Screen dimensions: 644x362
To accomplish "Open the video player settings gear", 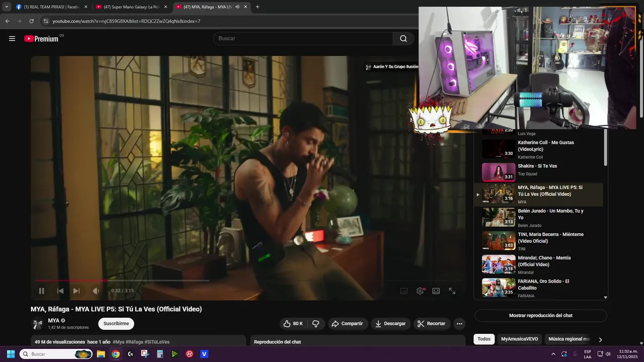I will point(420,291).
